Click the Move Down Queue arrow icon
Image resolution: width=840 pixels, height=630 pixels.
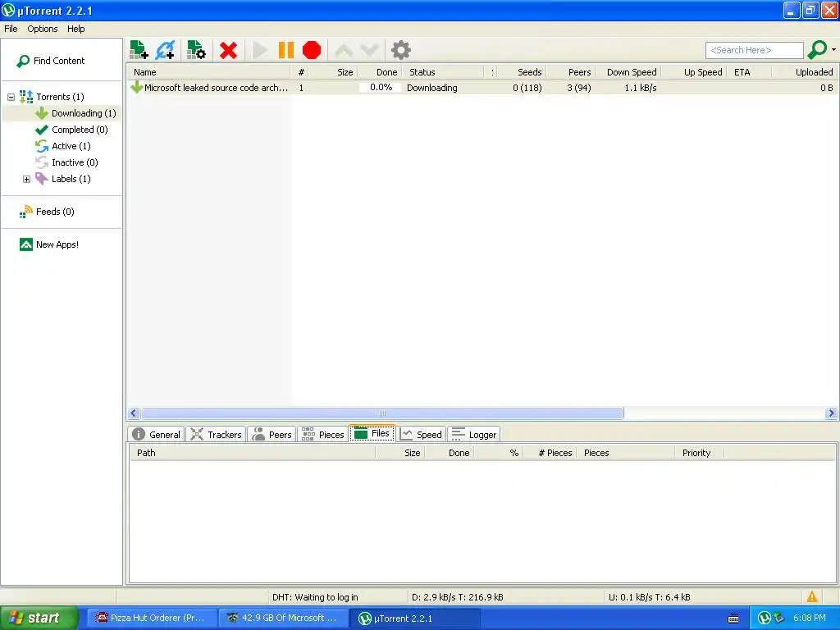[x=370, y=50]
